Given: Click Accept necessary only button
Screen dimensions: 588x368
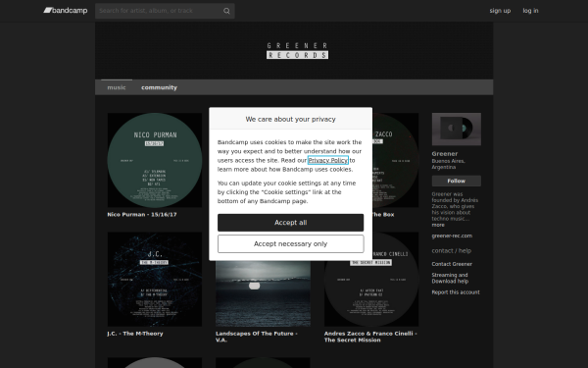Looking at the screenshot, I should (x=291, y=244).
